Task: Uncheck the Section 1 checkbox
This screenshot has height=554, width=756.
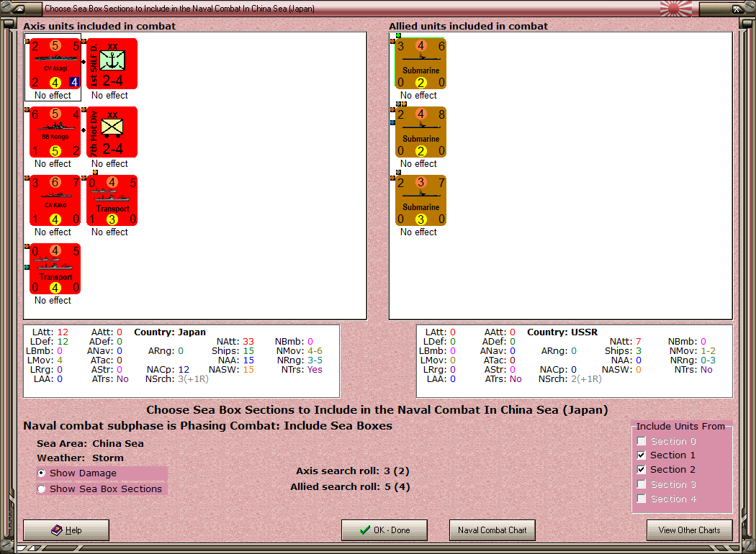Action: [642, 455]
